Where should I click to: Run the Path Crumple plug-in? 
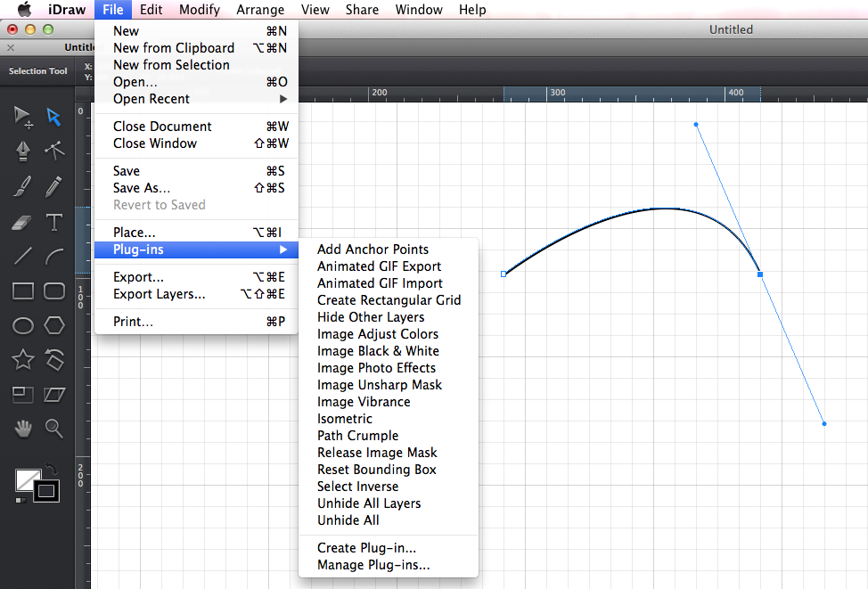(388, 436)
